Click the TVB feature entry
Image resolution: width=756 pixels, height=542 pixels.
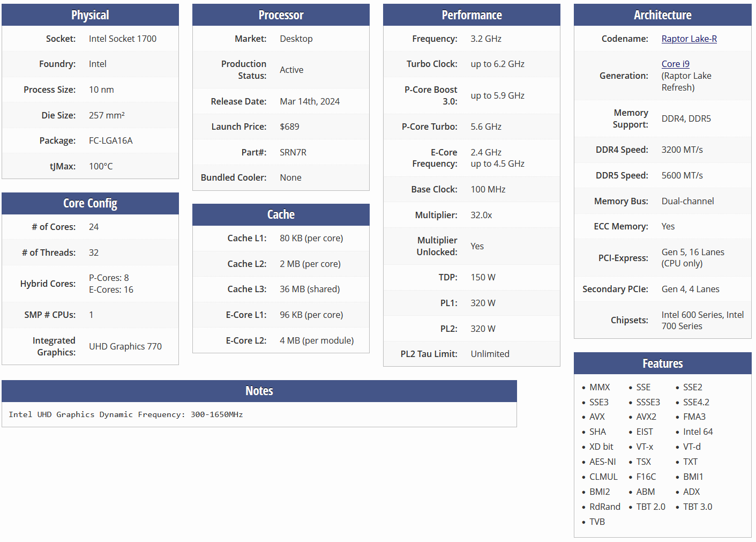coord(597,522)
